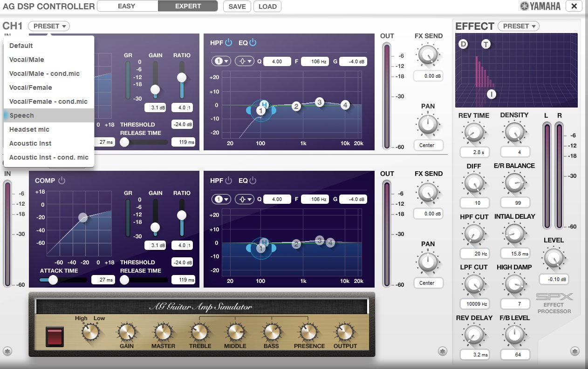Click lower channel THRESHOLD value -24.0 dB

click(x=182, y=262)
